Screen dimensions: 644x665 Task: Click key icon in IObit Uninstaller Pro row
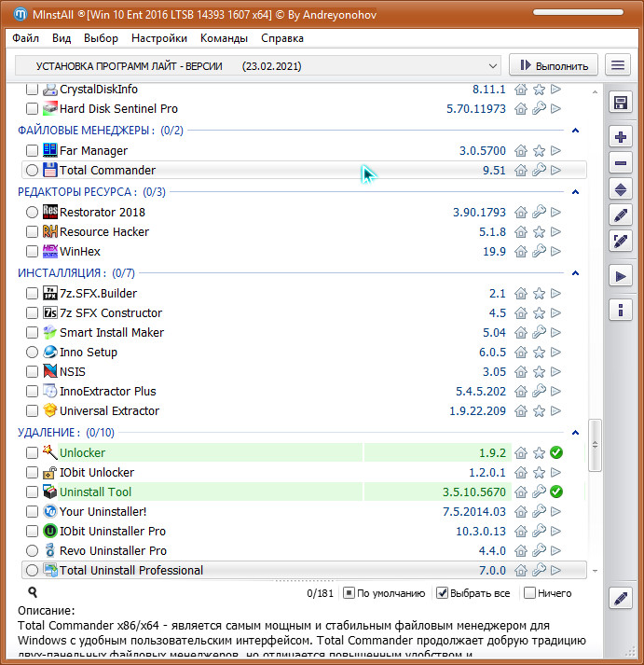click(539, 531)
